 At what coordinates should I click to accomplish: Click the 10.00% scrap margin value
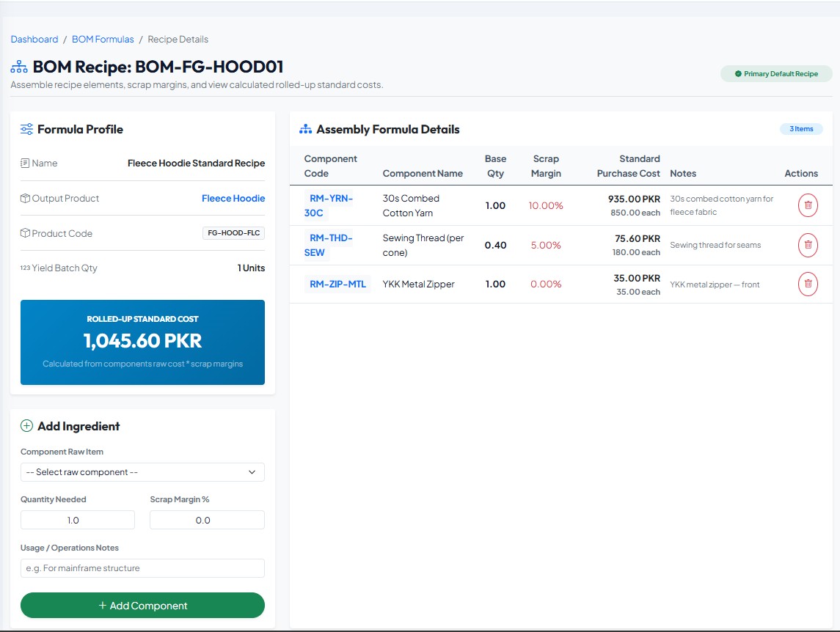coord(545,206)
